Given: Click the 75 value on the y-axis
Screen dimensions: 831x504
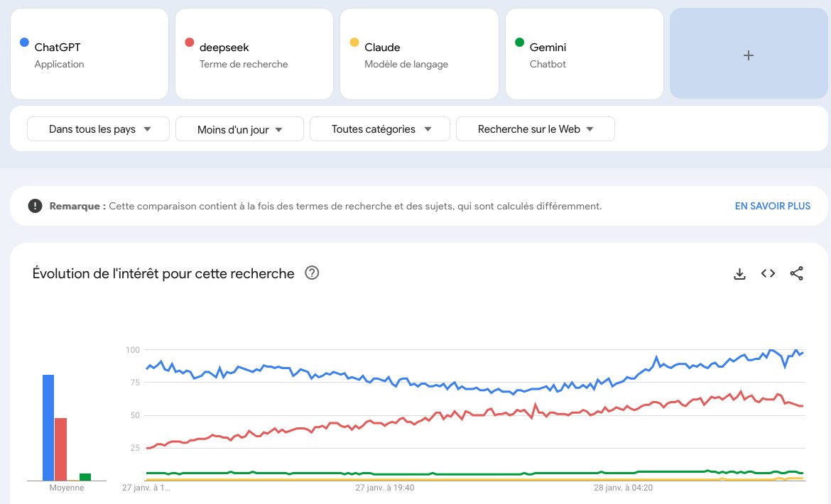Looking at the screenshot, I should click(135, 382).
